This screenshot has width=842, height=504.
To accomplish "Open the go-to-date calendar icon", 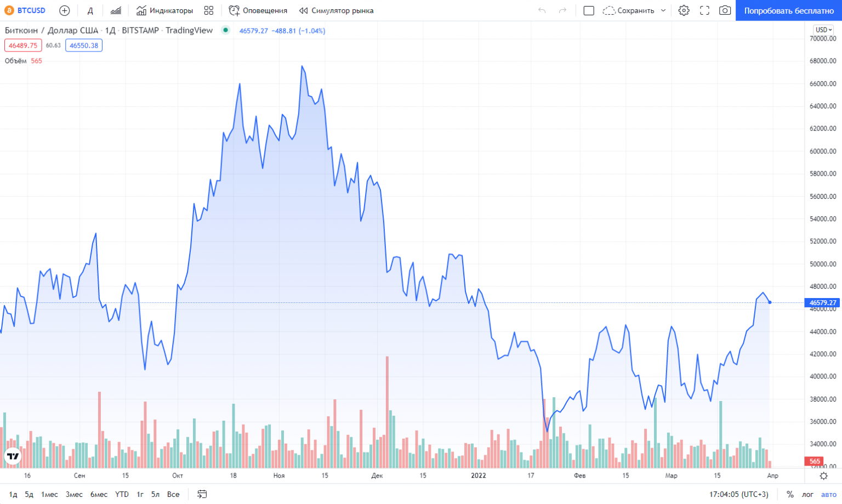I will click(x=202, y=494).
